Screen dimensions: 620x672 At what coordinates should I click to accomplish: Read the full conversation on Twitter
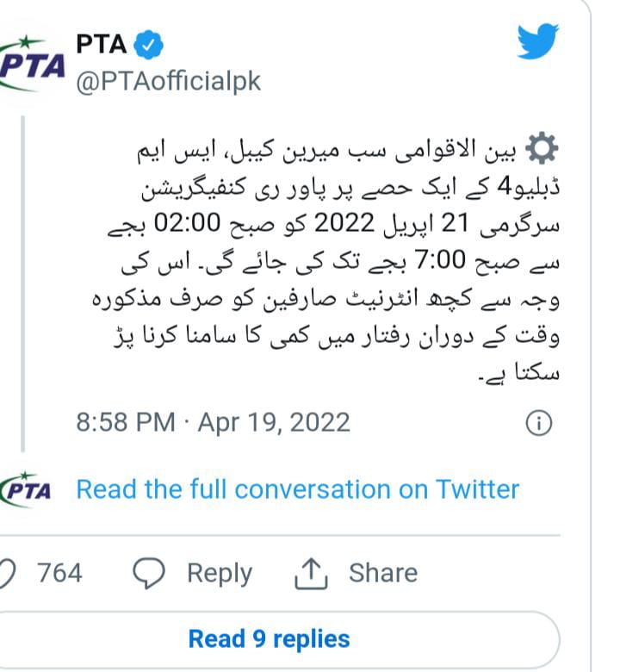tap(297, 489)
